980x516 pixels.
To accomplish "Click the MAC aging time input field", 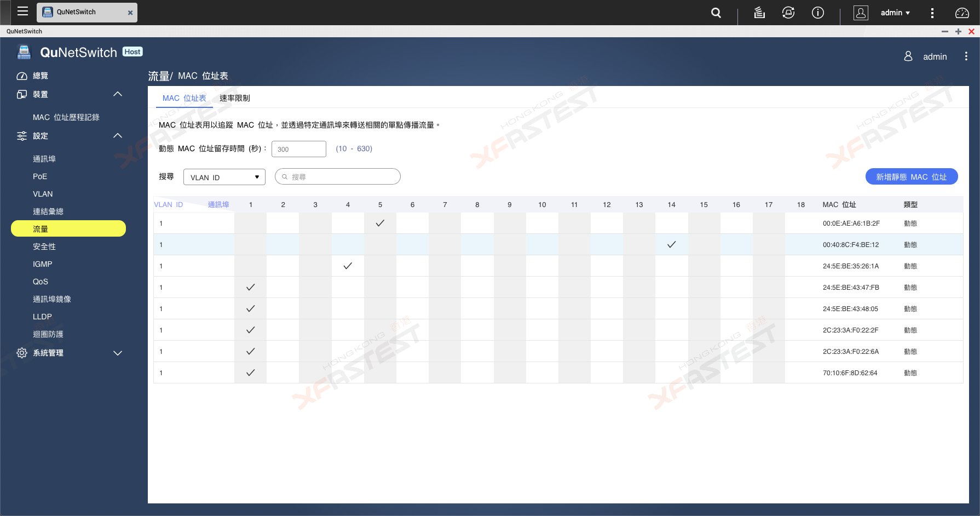I will click(x=299, y=149).
